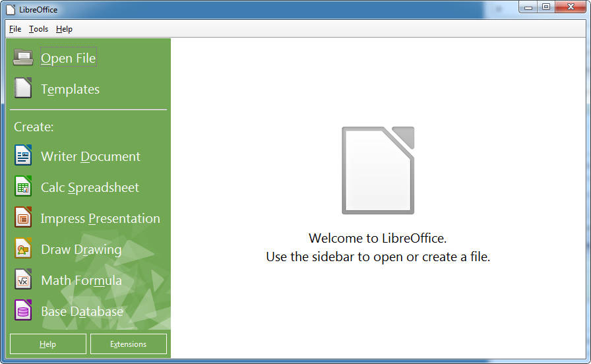Create a new Writer Document via its label
Viewport: 591px width, 364px height.
(90, 156)
